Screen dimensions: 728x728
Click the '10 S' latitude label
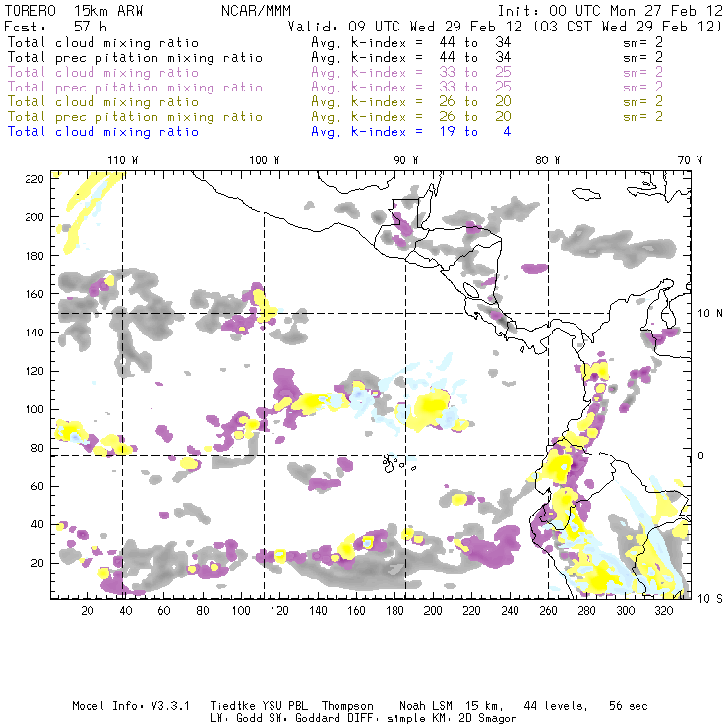pyautogui.click(x=710, y=599)
